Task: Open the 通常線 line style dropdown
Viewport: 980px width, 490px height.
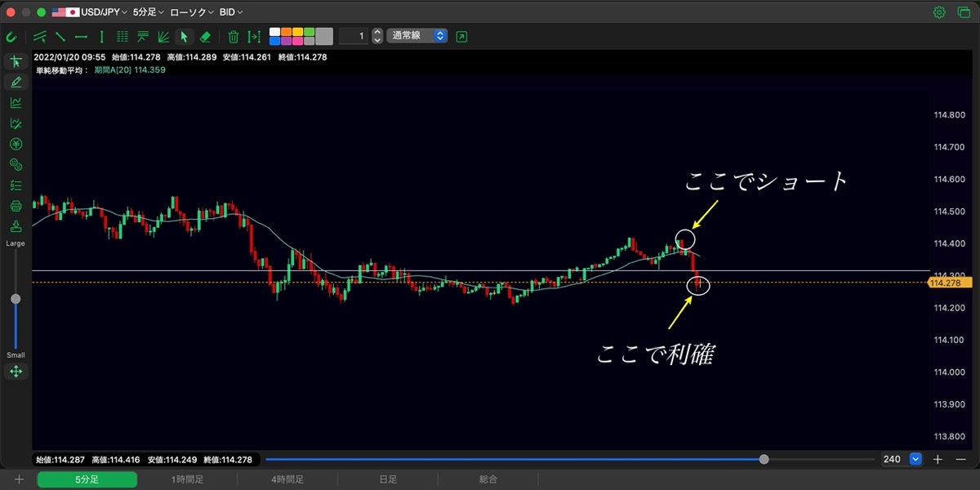Action: click(416, 37)
